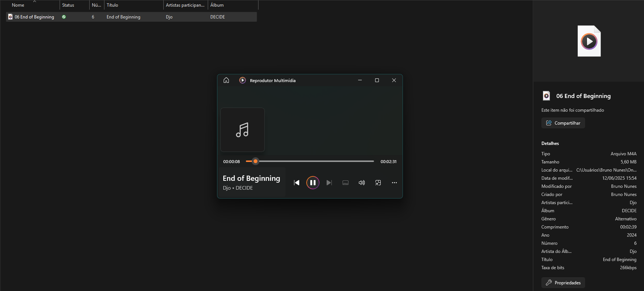Skip to next track
Image resolution: width=644 pixels, height=291 pixels.
(x=329, y=183)
